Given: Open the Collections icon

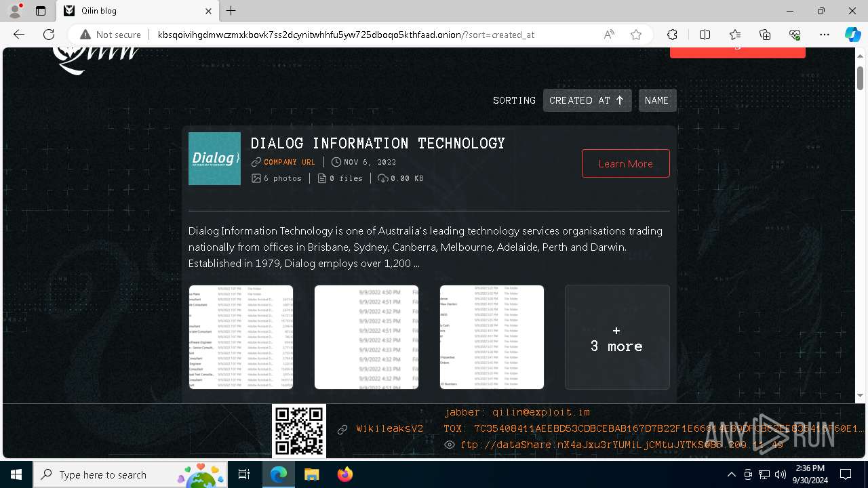Looking at the screenshot, I should coord(765,35).
